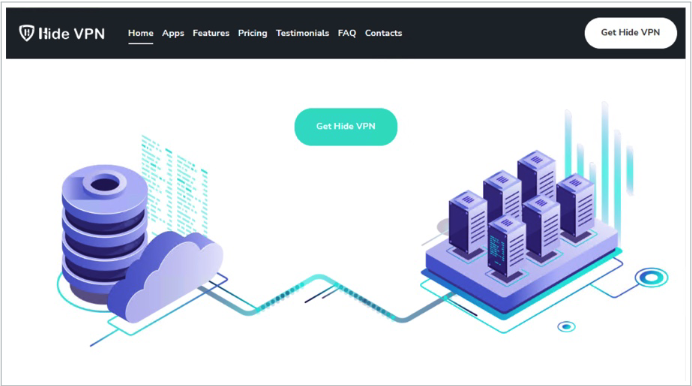
Task: View the Pricing section
Action: (x=252, y=33)
